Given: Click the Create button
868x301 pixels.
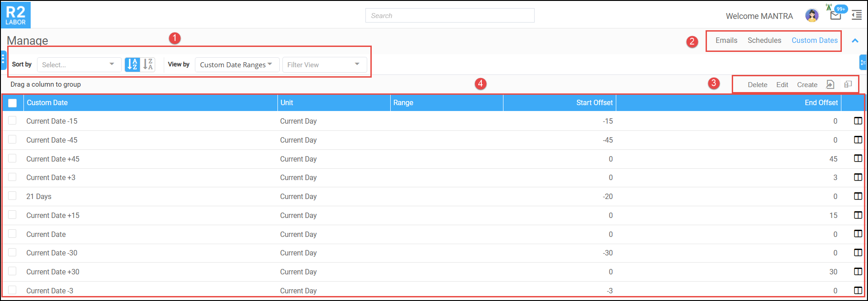Looking at the screenshot, I should (807, 84).
